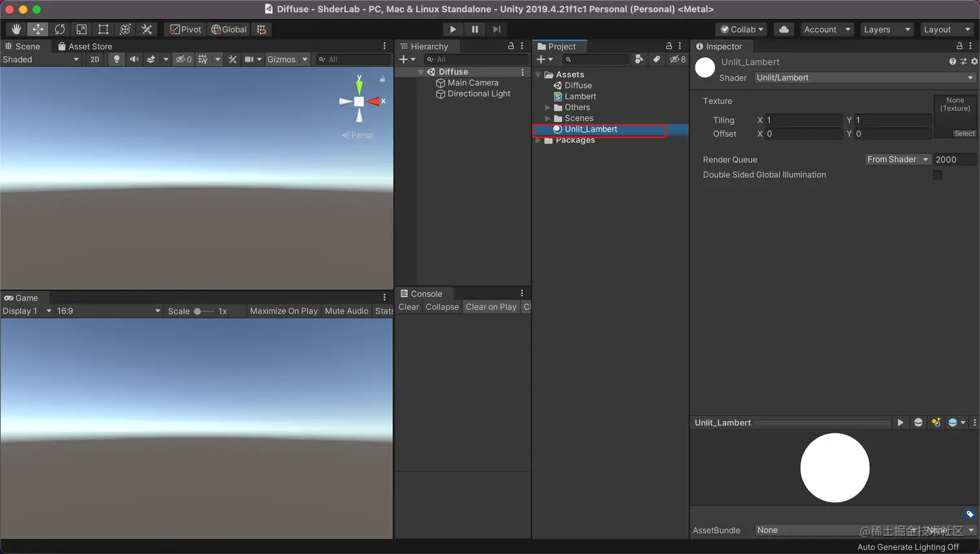Open 16:9 aspect ratio dropdown
This screenshot has width=980, height=554.
[108, 311]
